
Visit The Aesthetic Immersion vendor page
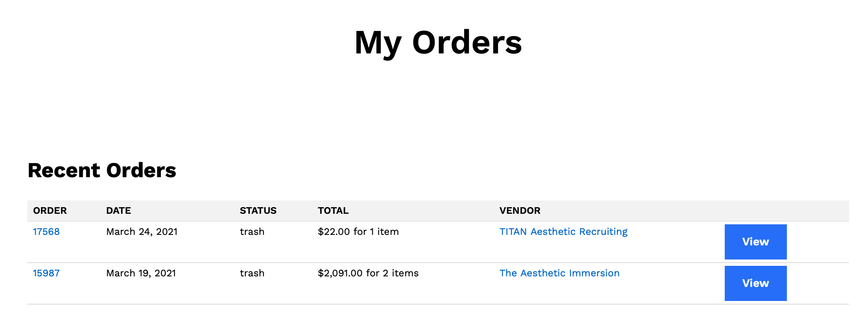tap(559, 273)
